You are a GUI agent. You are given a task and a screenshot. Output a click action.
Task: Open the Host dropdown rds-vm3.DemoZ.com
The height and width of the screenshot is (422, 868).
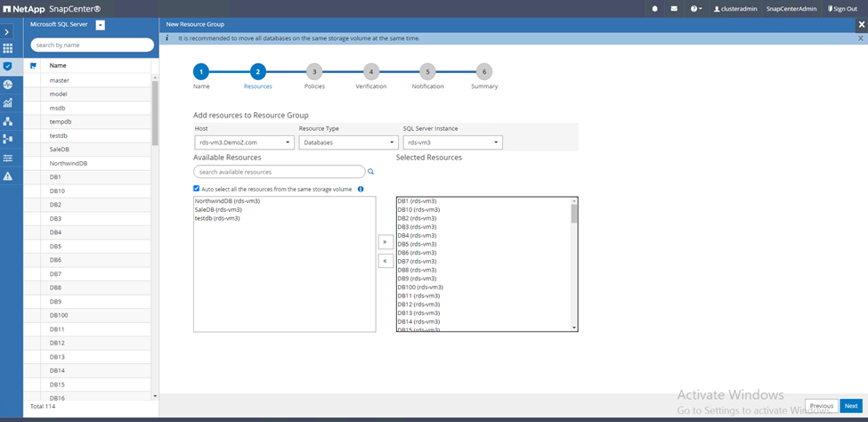click(x=244, y=142)
